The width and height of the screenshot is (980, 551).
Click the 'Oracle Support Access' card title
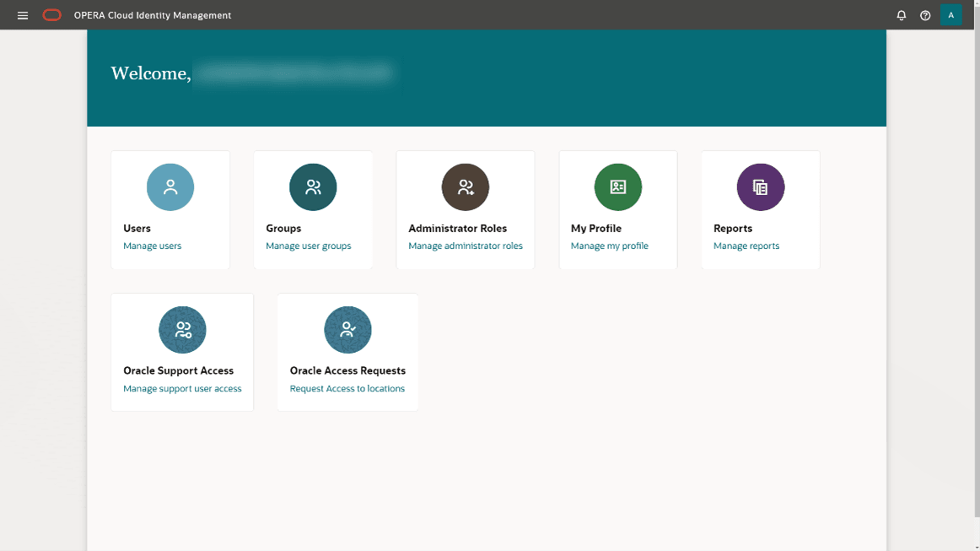(x=178, y=371)
